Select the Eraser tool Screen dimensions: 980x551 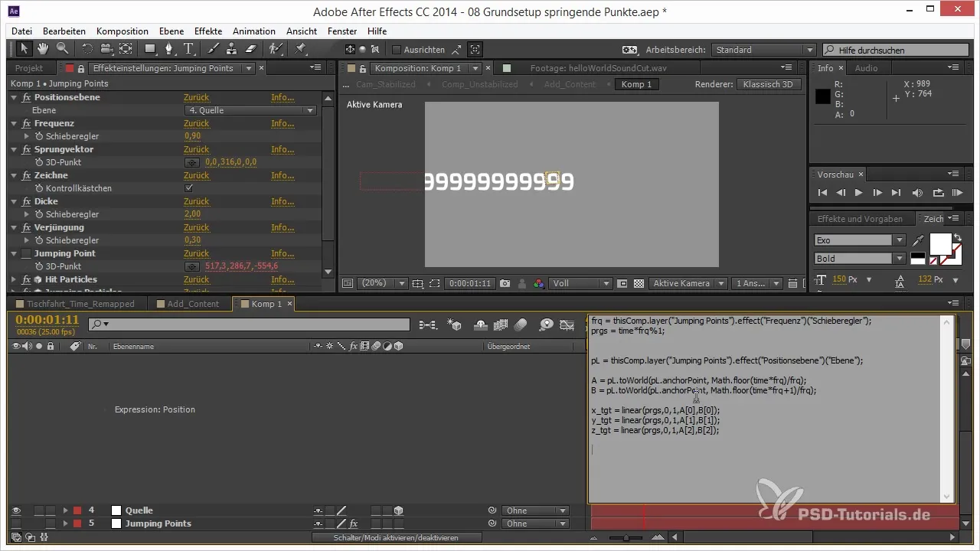pyautogui.click(x=250, y=49)
